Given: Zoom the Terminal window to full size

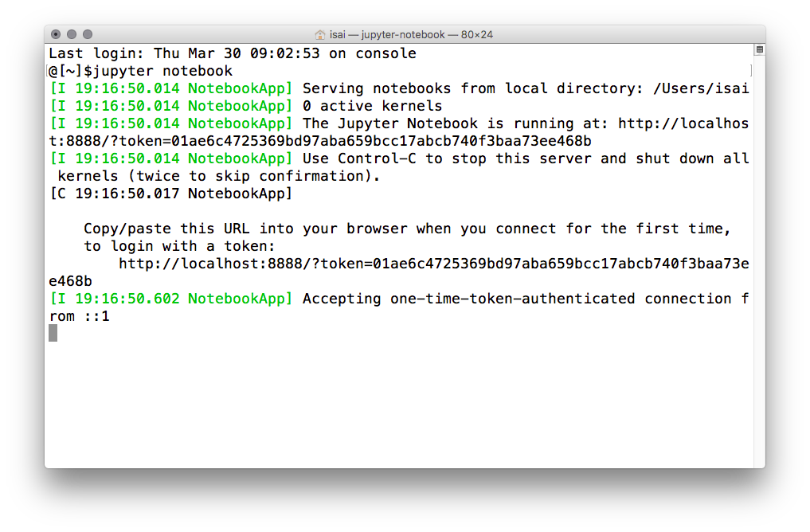Looking at the screenshot, I should coord(88,34).
